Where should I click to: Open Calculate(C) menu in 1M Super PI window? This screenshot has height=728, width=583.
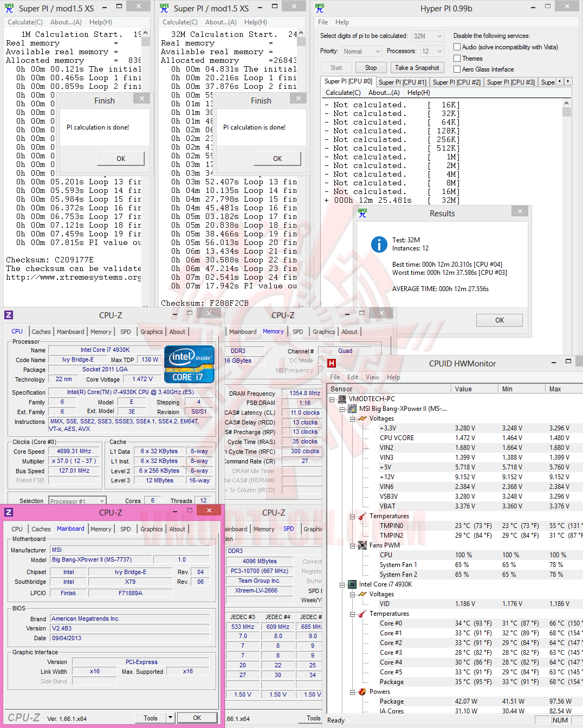tap(25, 22)
